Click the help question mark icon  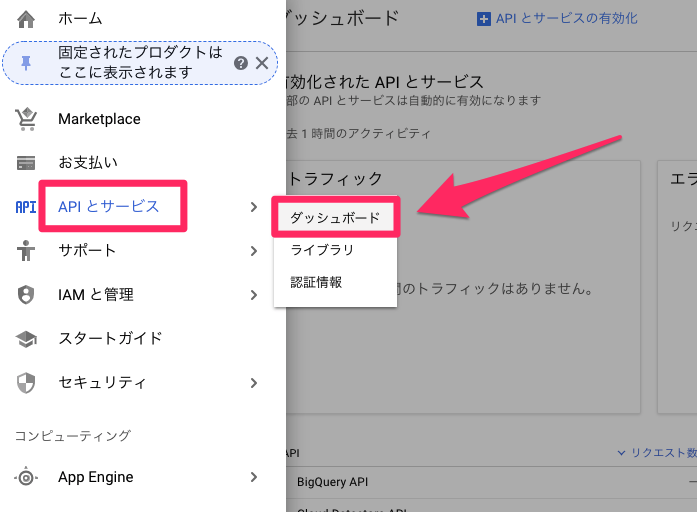(x=241, y=63)
